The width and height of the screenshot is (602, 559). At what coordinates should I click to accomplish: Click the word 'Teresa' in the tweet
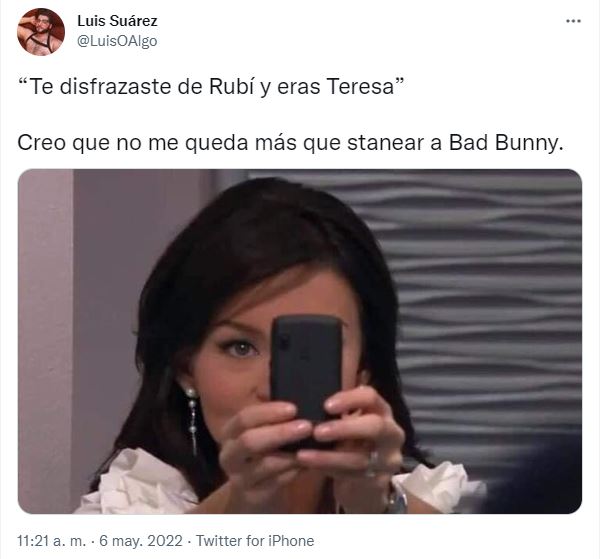(x=361, y=87)
